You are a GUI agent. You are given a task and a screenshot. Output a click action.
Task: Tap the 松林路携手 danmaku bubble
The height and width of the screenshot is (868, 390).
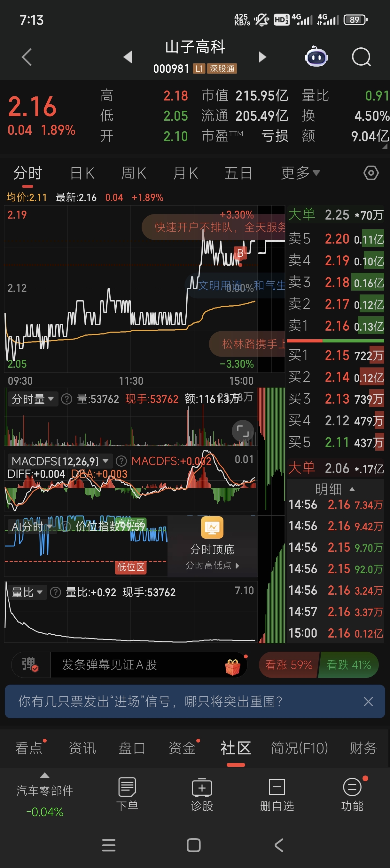[247, 344]
